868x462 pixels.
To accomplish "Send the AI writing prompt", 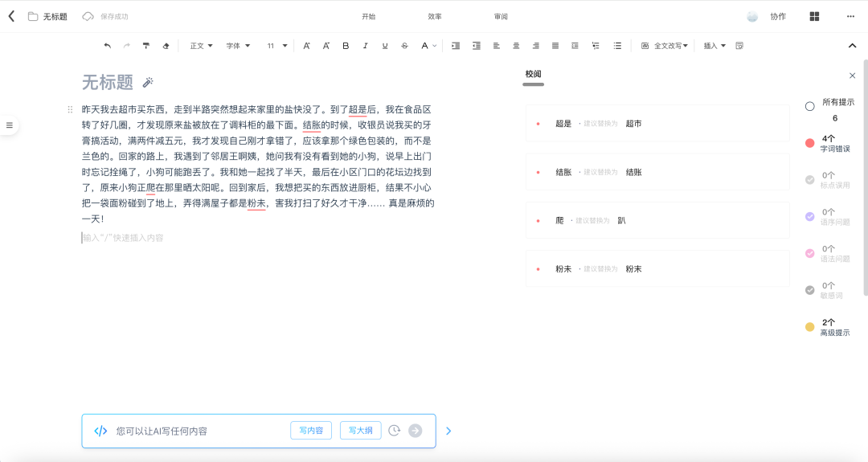I will pos(416,431).
